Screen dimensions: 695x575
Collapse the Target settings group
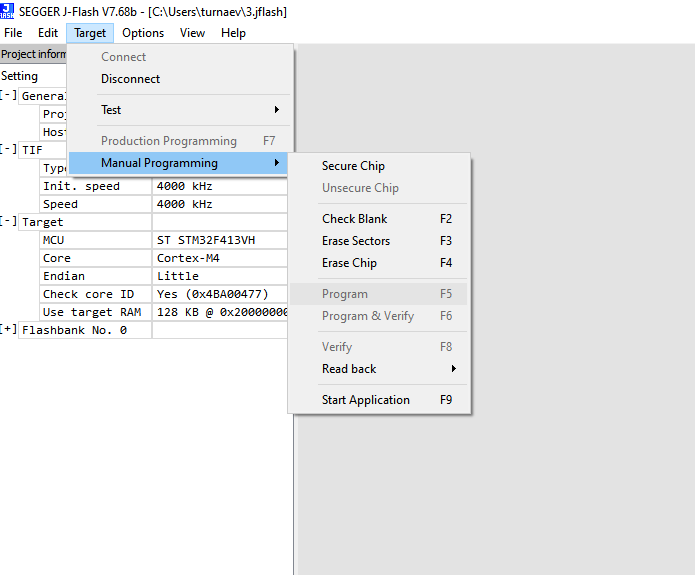click(8, 221)
